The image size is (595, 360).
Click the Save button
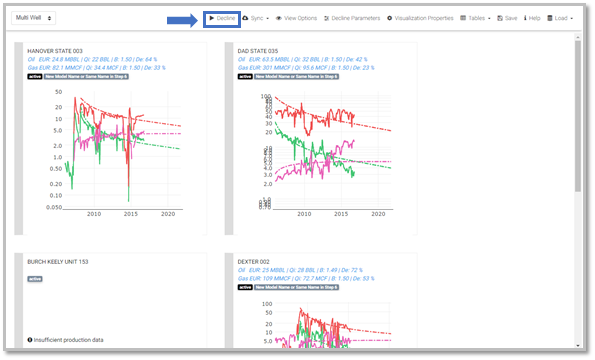tap(507, 18)
